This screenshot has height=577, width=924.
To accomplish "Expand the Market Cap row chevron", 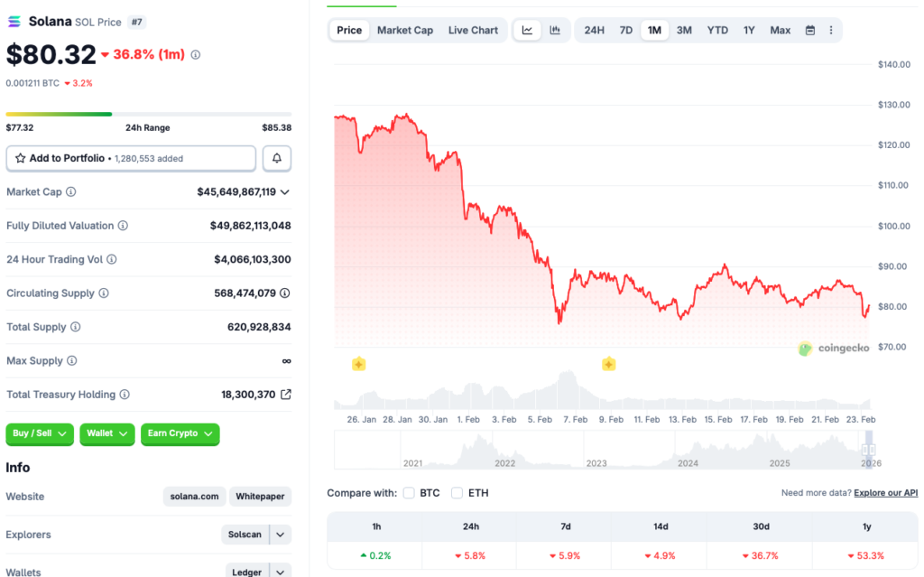I will coord(285,191).
